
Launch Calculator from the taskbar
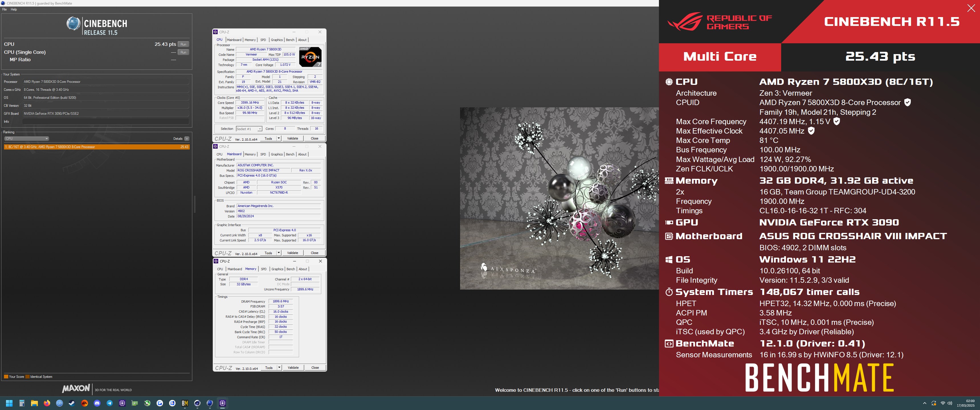coord(22,403)
